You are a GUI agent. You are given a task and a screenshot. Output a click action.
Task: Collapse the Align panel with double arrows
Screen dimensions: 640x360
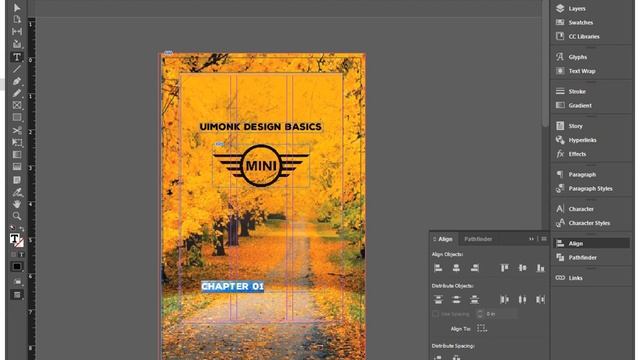click(x=531, y=239)
